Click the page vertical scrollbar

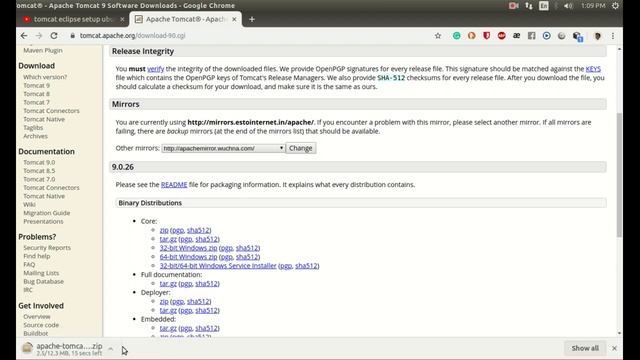click(x=619, y=176)
